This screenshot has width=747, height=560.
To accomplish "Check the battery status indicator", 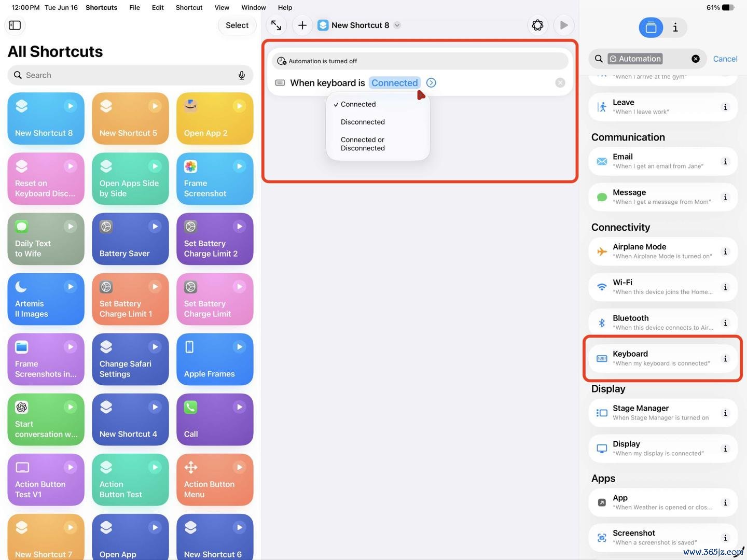I will click(x=721, y=7).
